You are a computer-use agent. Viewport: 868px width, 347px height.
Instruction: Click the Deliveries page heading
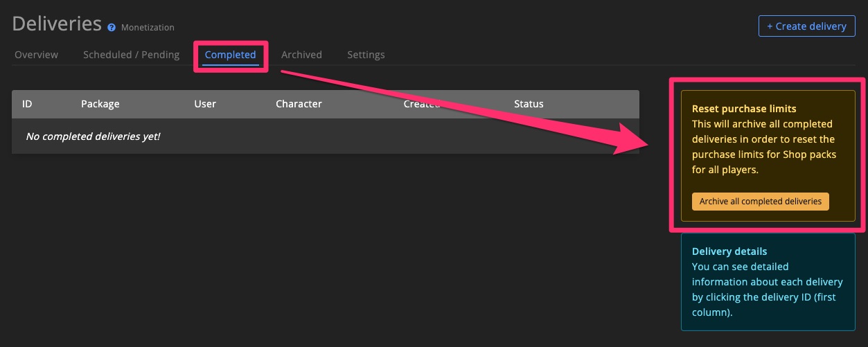[57, 24]
